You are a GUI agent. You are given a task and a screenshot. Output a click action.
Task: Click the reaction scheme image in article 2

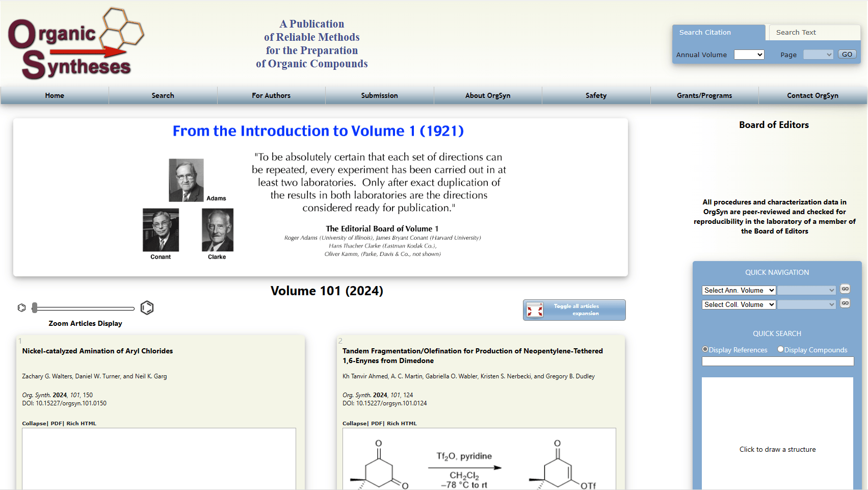tap(479, 459)
